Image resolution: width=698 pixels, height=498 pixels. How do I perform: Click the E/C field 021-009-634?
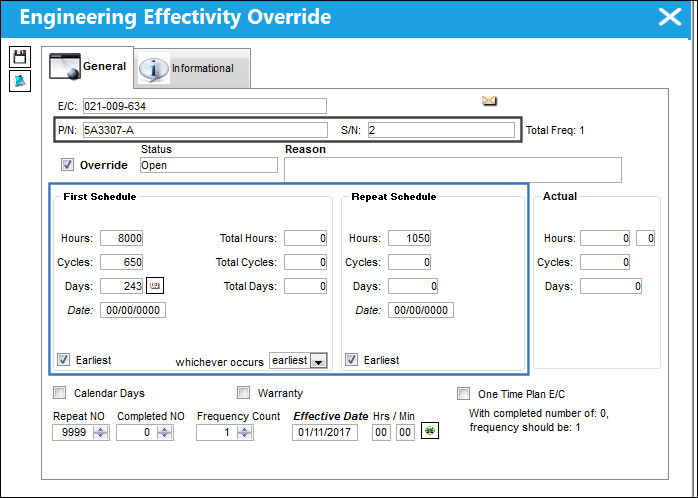(x=205, y=106)
